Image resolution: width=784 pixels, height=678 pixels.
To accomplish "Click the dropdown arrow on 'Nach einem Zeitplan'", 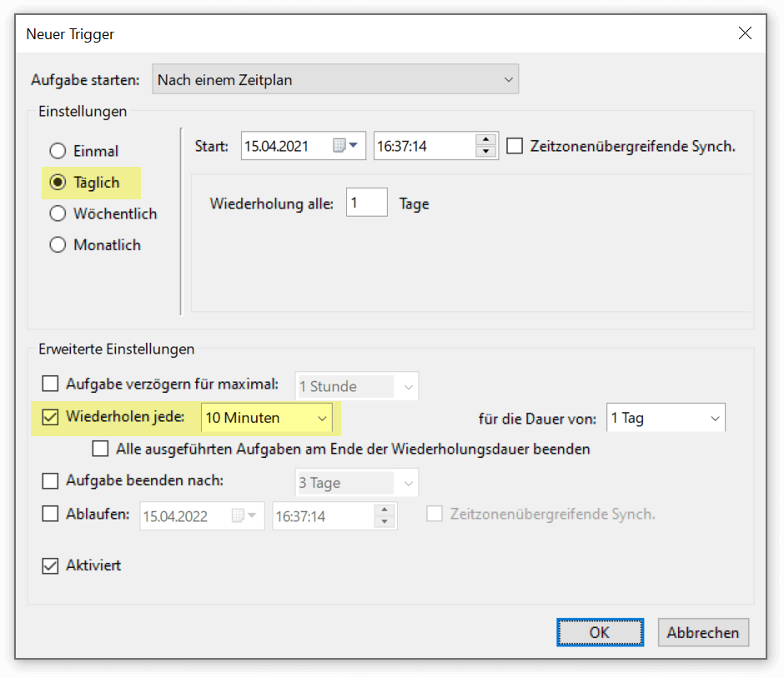I will tap(508, 78).
